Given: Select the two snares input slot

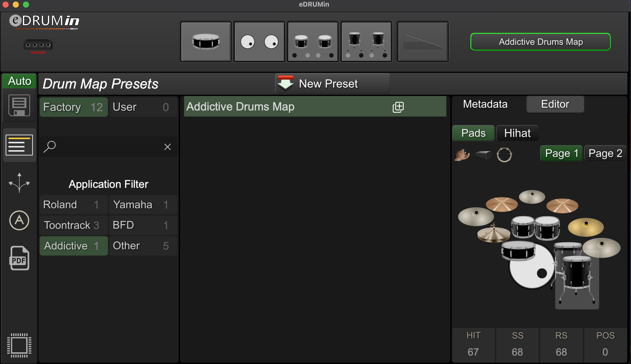Looking at the screenshot, I should (x=313, y=41).
